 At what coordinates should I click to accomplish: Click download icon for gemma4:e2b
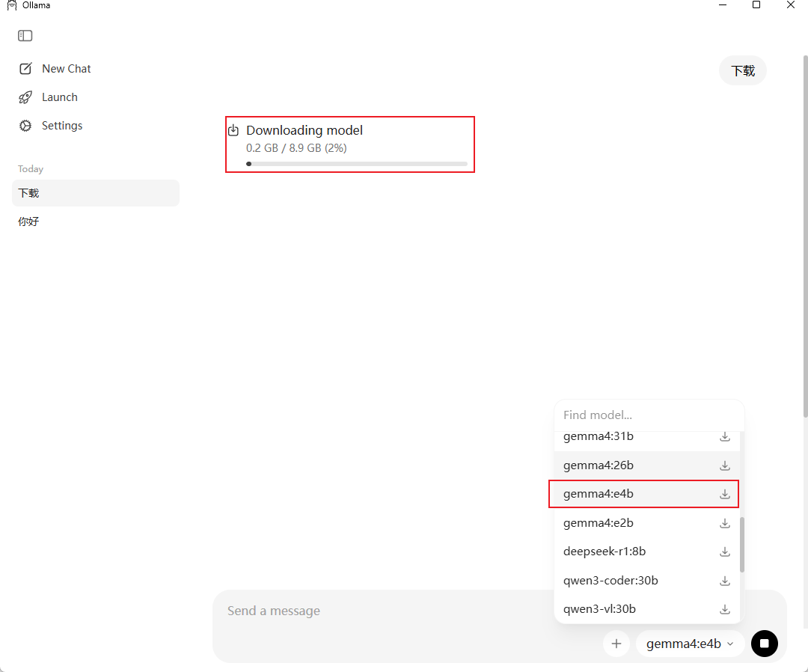tap(724, 523)
